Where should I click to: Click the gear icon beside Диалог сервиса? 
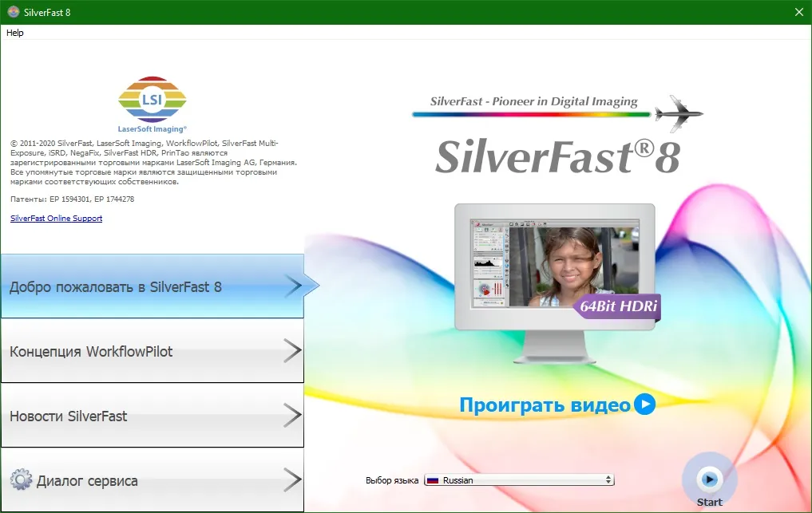click(22, 479)
